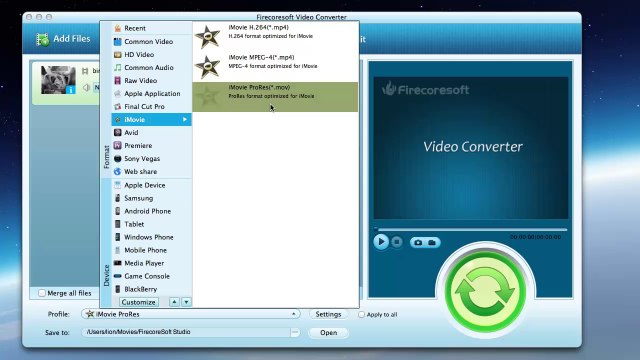Screen dimensions: 640x360
Task: Click the Raw Video category icon
Action: [118, 80]
